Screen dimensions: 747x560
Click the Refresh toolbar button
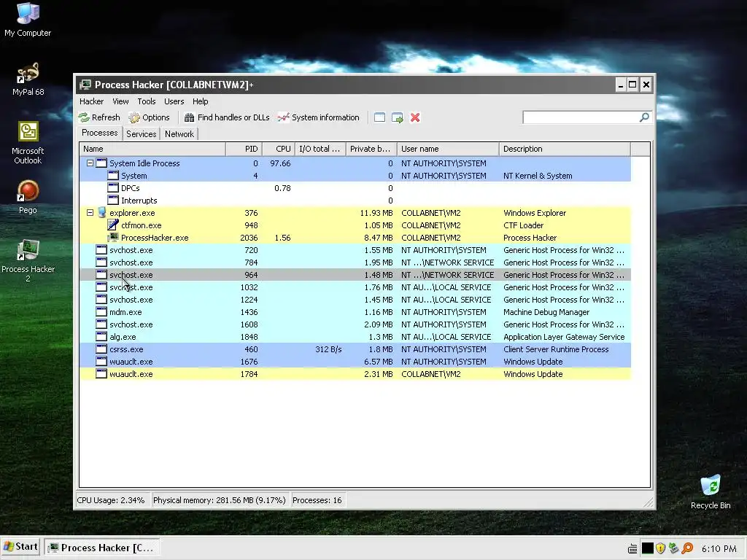tap(99, 117)
